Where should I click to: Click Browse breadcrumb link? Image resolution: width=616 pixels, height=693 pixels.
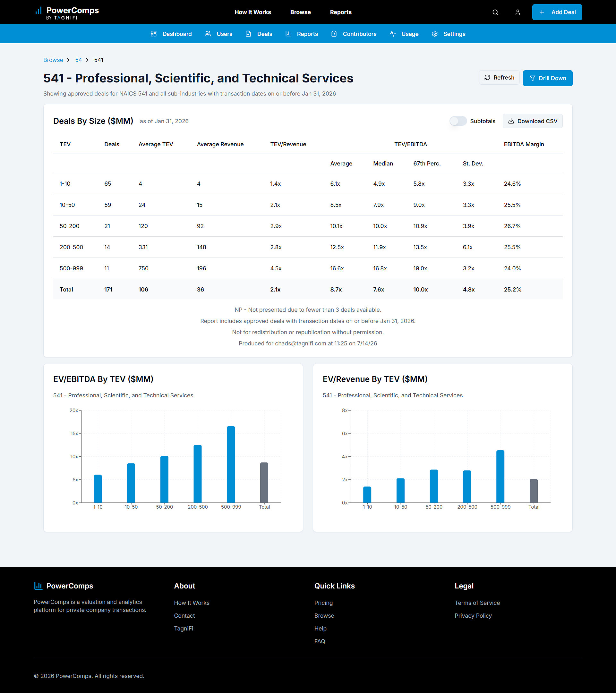point(53,60)
